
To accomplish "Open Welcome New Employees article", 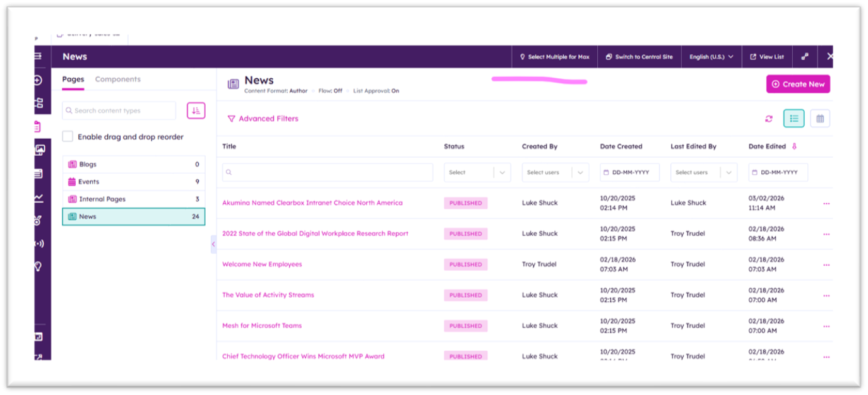I will (x=262, y=264).
